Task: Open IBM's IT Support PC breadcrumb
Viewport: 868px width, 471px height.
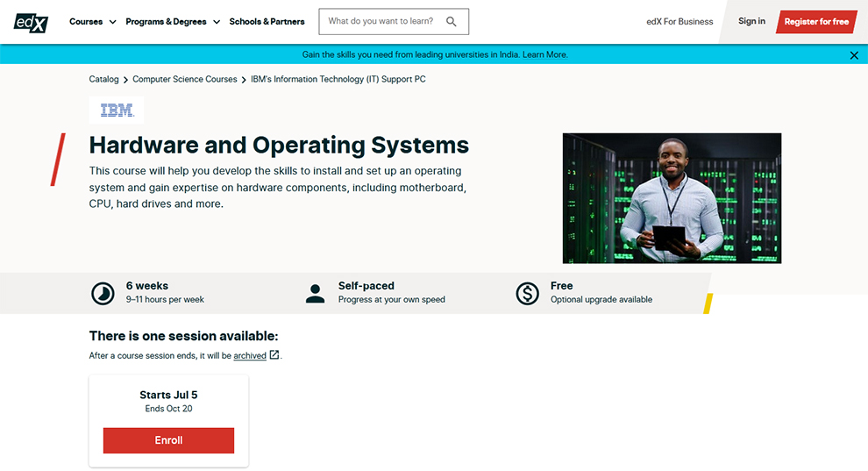Action: click(338, 79)
